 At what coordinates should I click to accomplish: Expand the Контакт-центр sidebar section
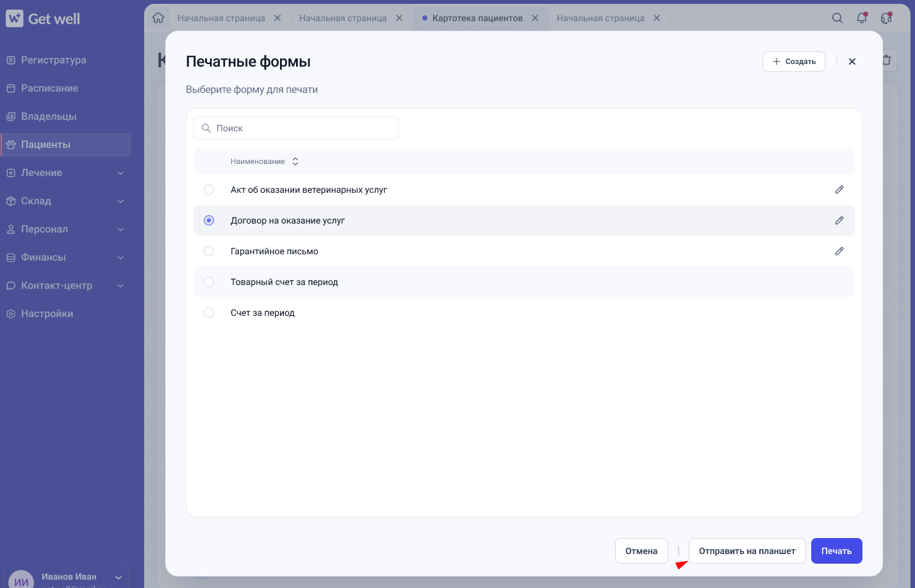pyautogui.click(x=120, y=286)
